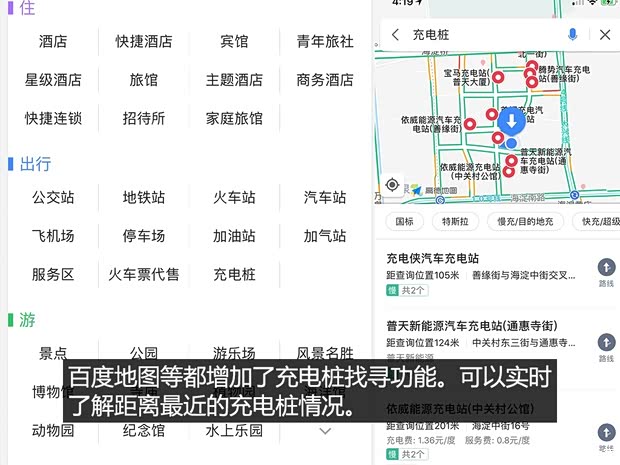Tap the 距查询位置124米 distance text

[423, 342]
